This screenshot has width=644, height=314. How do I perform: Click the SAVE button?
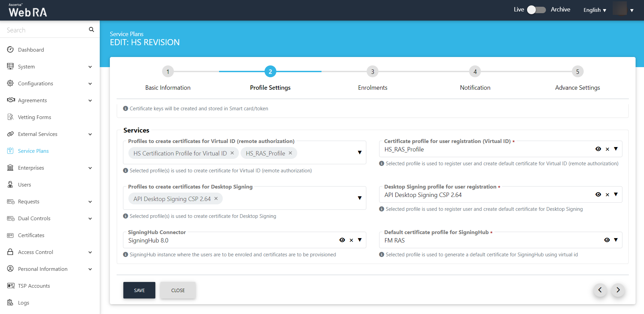point(139,290)
